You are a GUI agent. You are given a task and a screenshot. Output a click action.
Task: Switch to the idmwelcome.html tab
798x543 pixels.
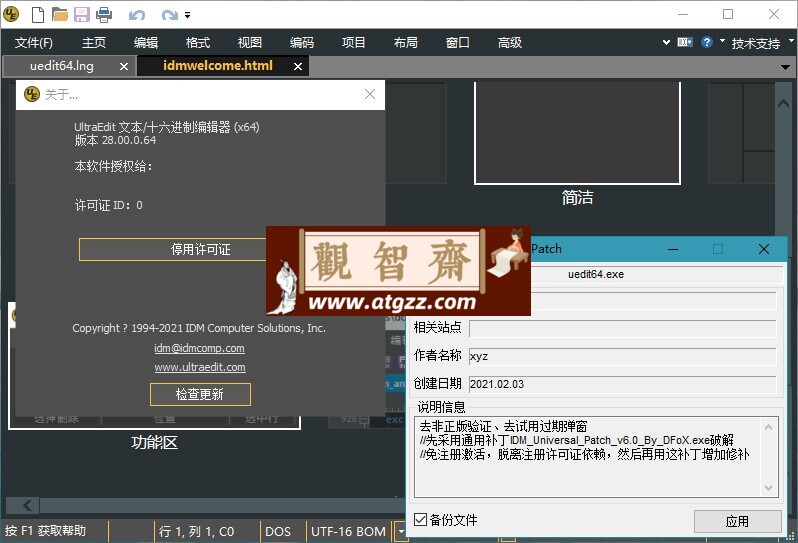tap(218, 66)
